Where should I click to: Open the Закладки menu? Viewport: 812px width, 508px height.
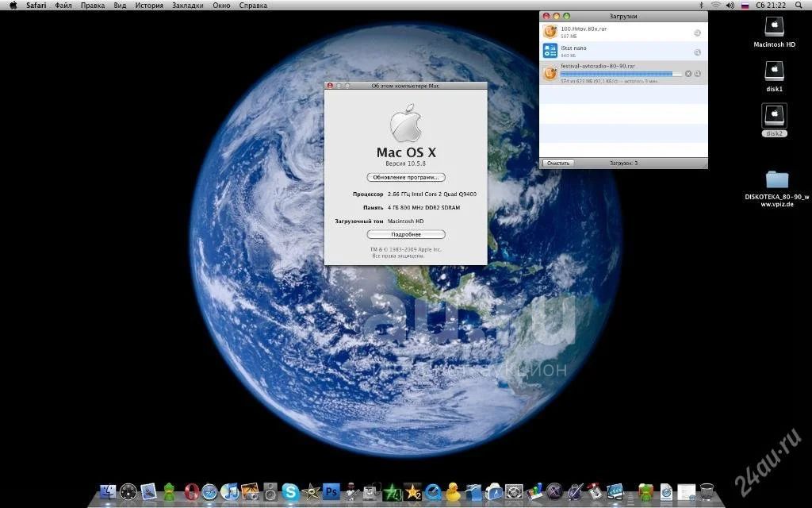(187, 6)
